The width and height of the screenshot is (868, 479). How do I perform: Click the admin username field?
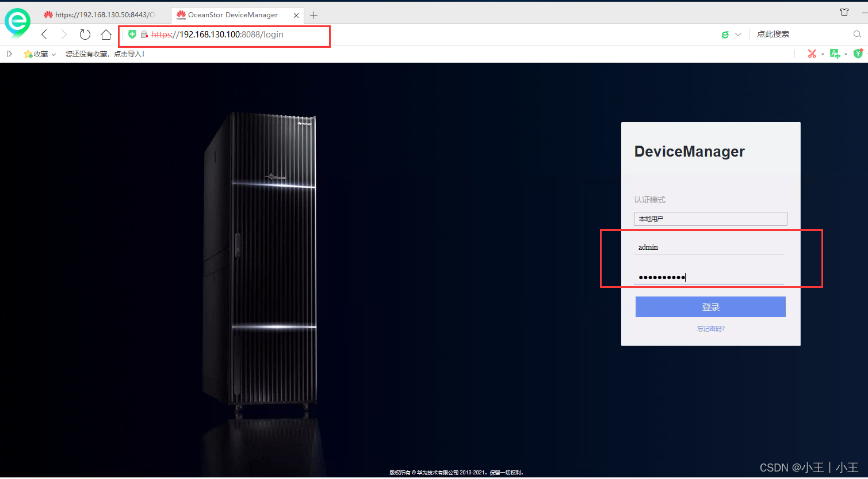[709, 247]
